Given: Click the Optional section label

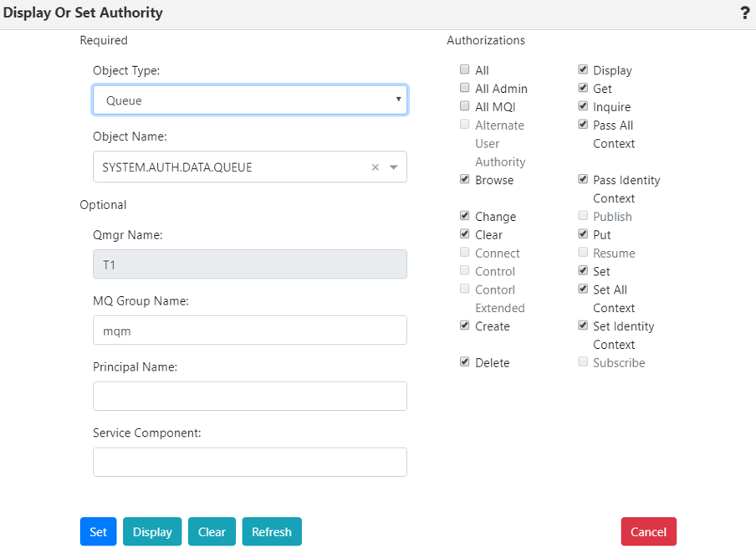Looking at the screenshot, I should coord(103,205).
